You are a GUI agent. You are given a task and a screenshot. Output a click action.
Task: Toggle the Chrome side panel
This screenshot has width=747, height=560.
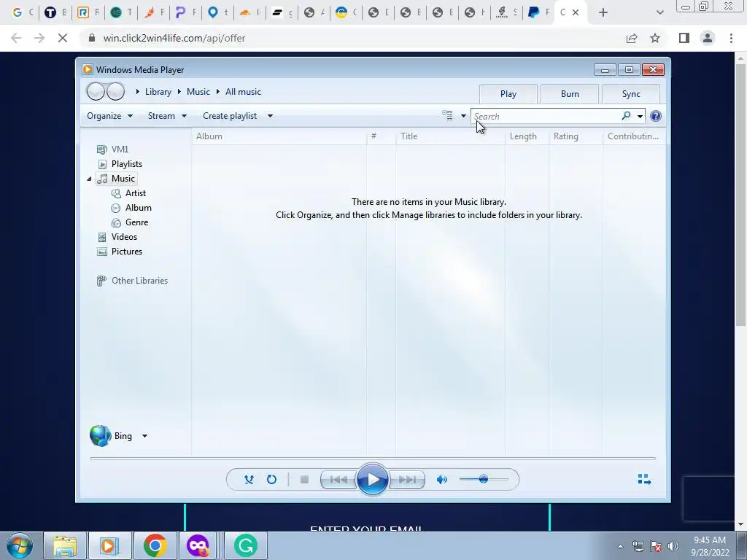click(684, 38)
